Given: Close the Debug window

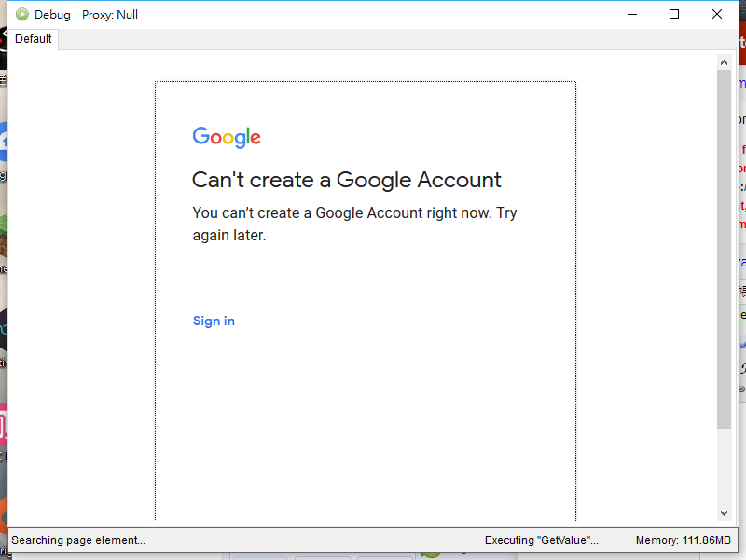Looking at the screenshot, I should click(x=716, y=14).
